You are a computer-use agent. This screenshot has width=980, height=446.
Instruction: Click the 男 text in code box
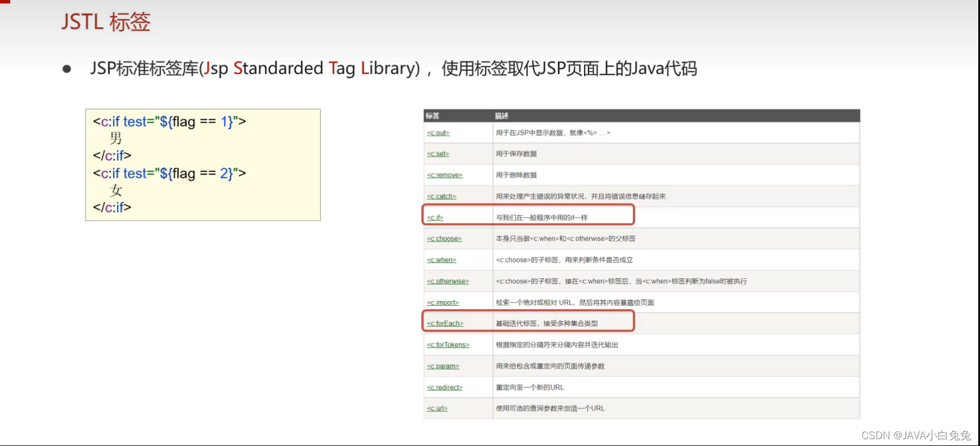coord(116,139)
